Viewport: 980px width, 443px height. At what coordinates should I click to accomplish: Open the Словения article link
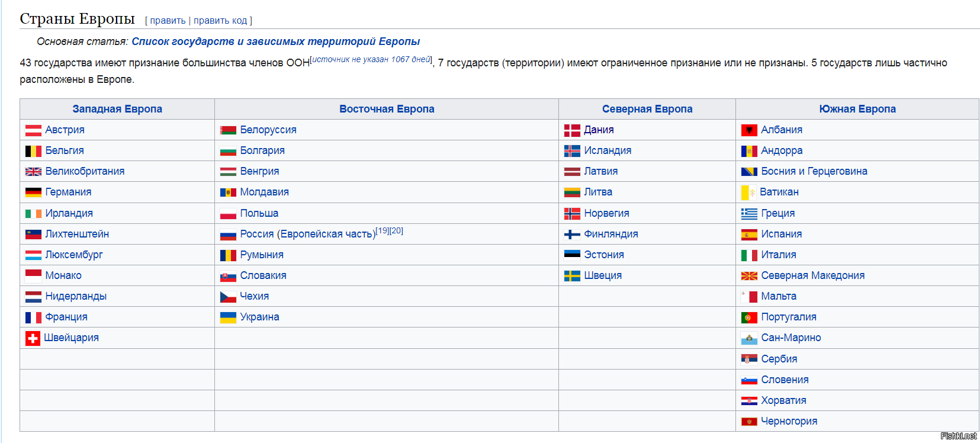pyautogui.click(x=785, y=380)
